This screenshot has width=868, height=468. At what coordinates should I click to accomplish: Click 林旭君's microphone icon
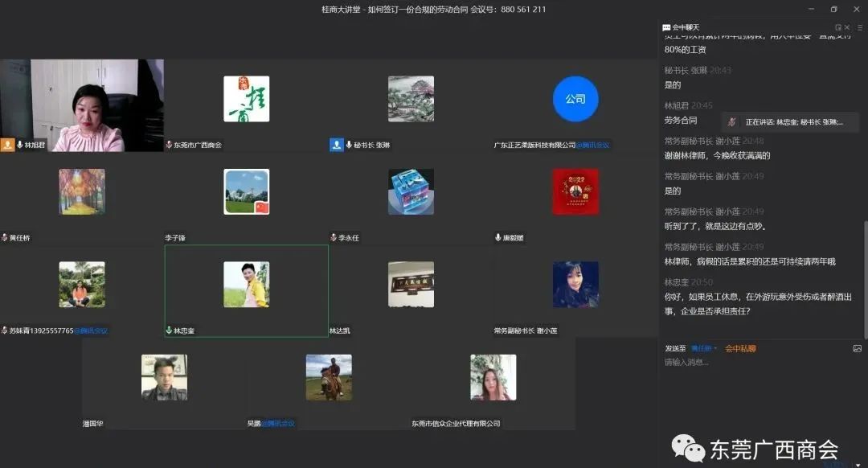20,145
